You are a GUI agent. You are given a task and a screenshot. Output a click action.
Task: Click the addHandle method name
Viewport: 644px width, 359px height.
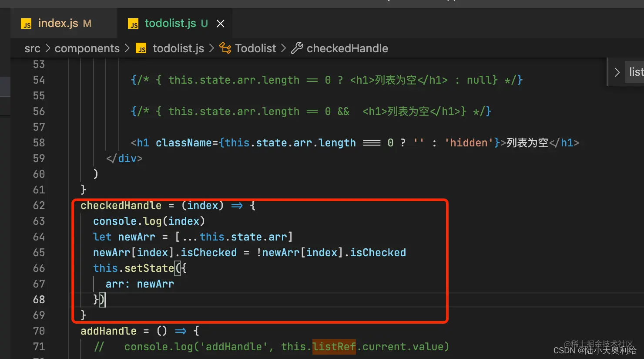[108, 331]
